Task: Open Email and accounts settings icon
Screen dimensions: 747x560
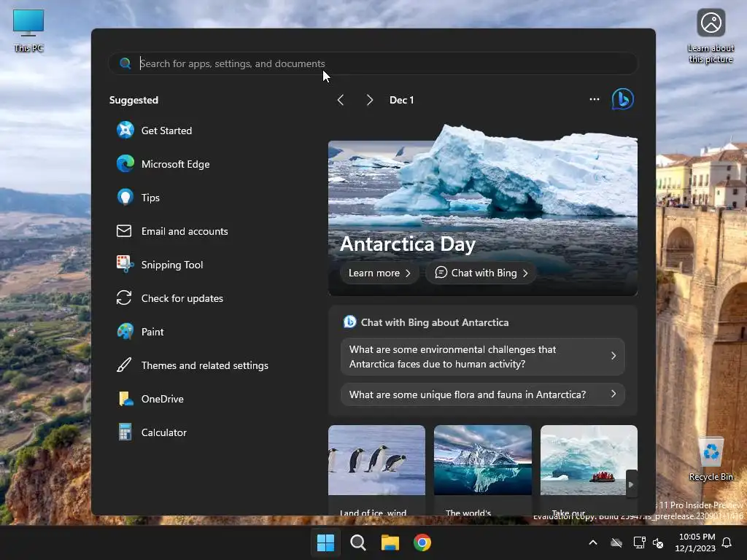Action: (x=124, y=231)
